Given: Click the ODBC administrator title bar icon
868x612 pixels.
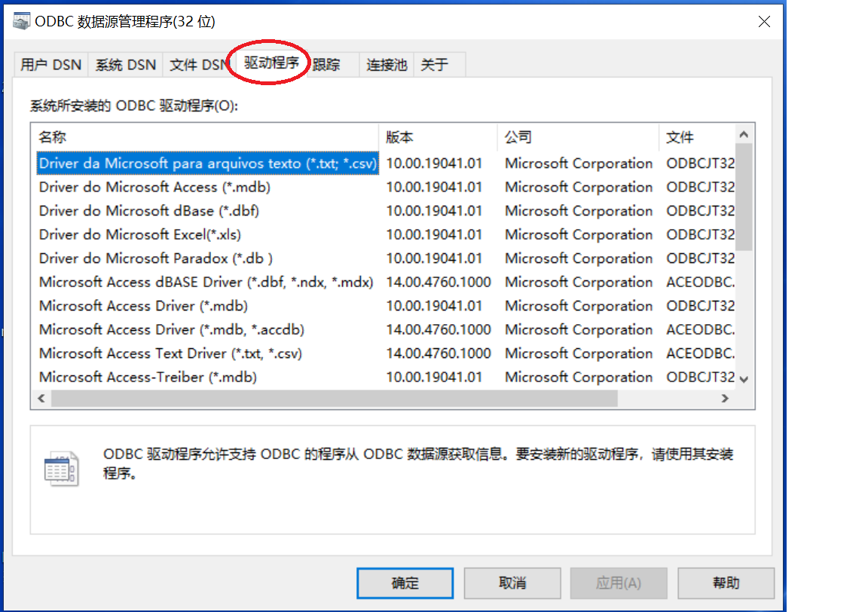Looking at the screenshot, I should click(21, 21).
